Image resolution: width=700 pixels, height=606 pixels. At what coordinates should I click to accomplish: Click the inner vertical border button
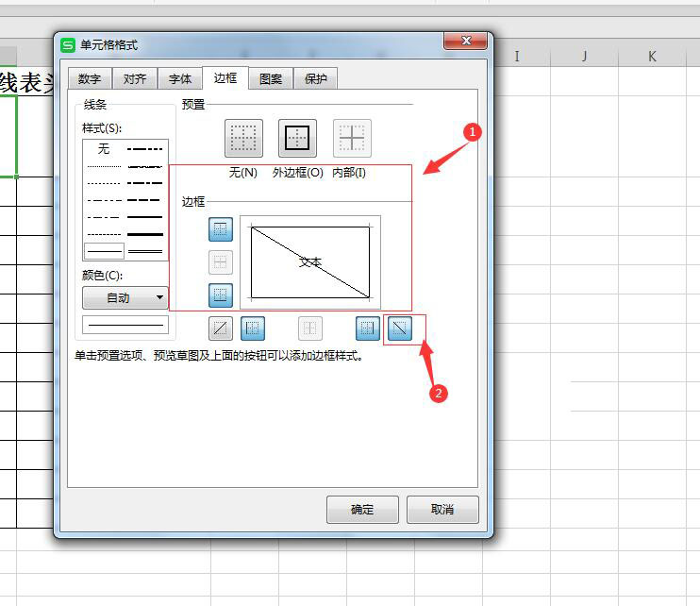(309, 328)
